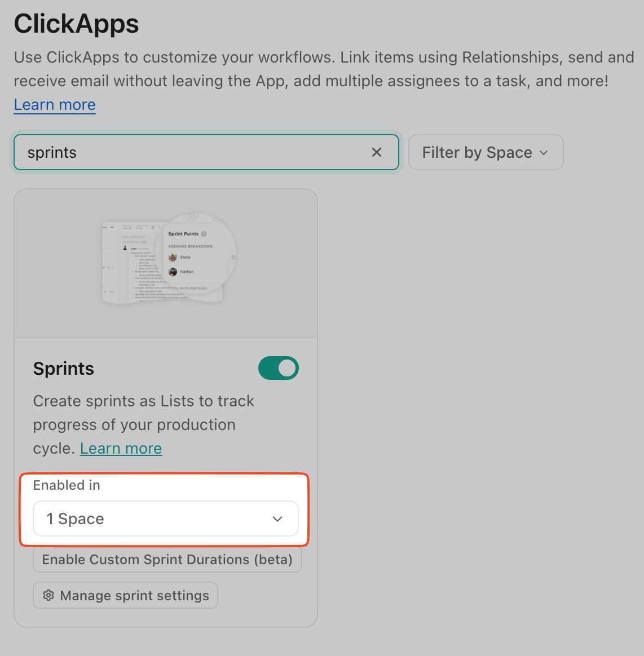Clear the sprints search using the X icon
This screenshot has height=656, width=644.
pyautogui.click(x=376, y=152)
